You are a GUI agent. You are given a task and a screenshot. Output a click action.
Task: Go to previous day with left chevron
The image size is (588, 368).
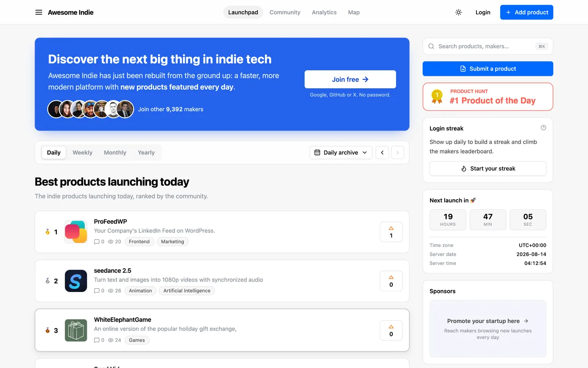[382, 152]
